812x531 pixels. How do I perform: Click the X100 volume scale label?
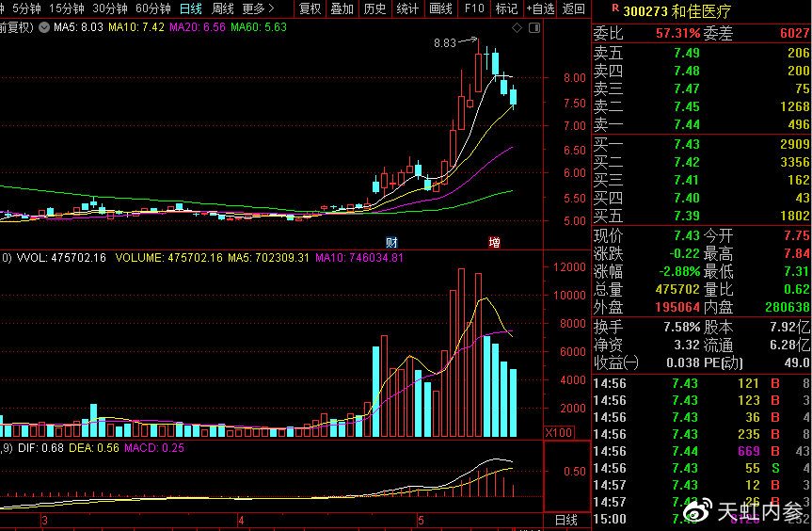tap(561, 432)
